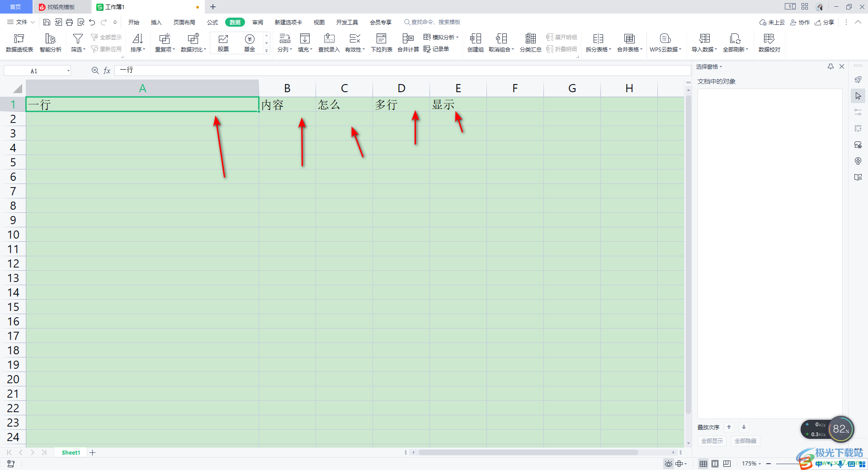Click the 分享 share button
Viewport: 868px width, 470px height.
(825, 22)
